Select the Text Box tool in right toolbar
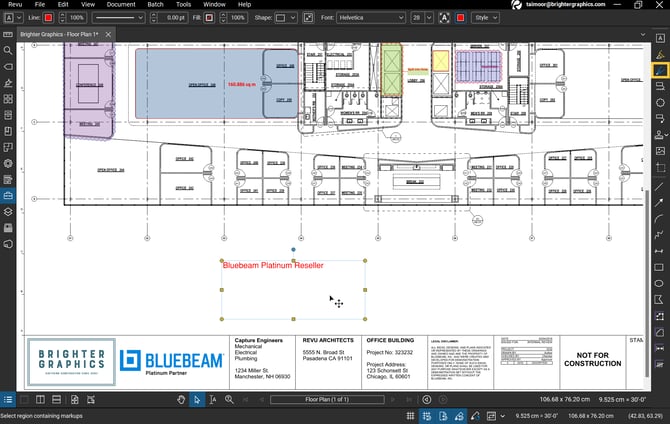 [x=660, y=38]
